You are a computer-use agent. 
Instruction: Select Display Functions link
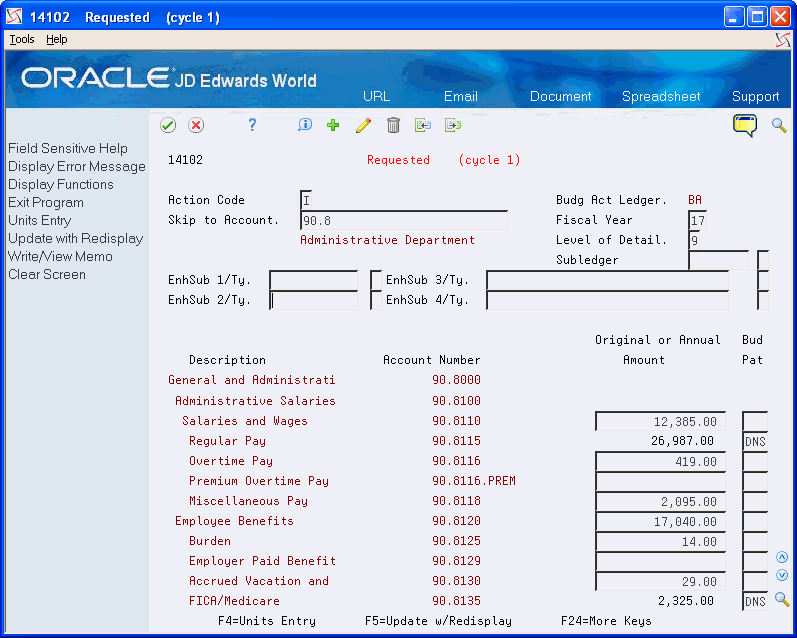60,185
